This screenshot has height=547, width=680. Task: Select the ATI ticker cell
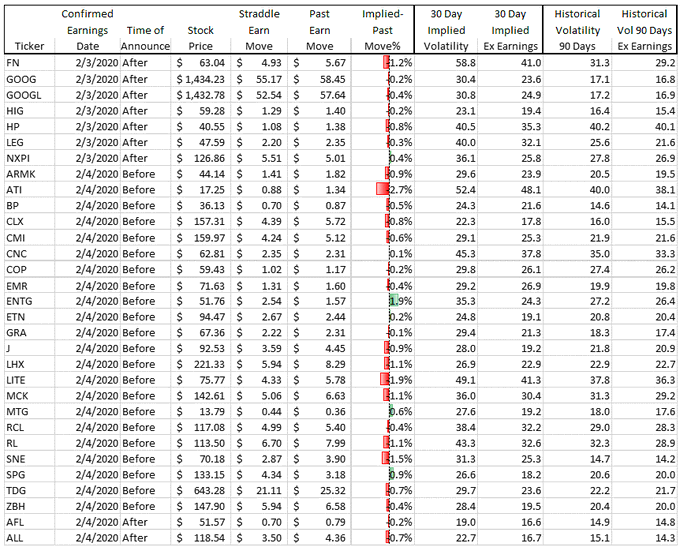[x=29, y=190]
